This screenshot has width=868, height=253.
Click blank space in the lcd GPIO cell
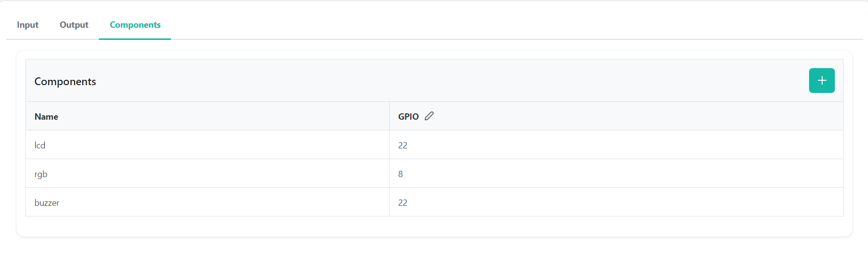623,145
